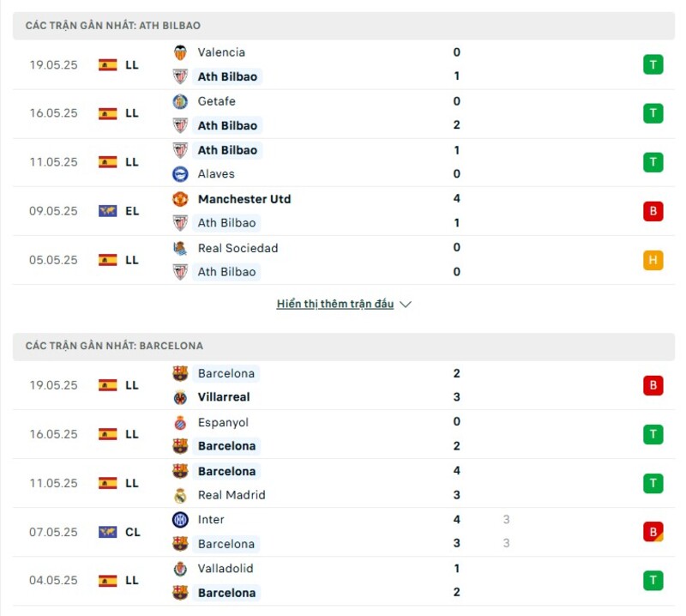Toggle the green T result badge for Valencia match

point(653,64)
